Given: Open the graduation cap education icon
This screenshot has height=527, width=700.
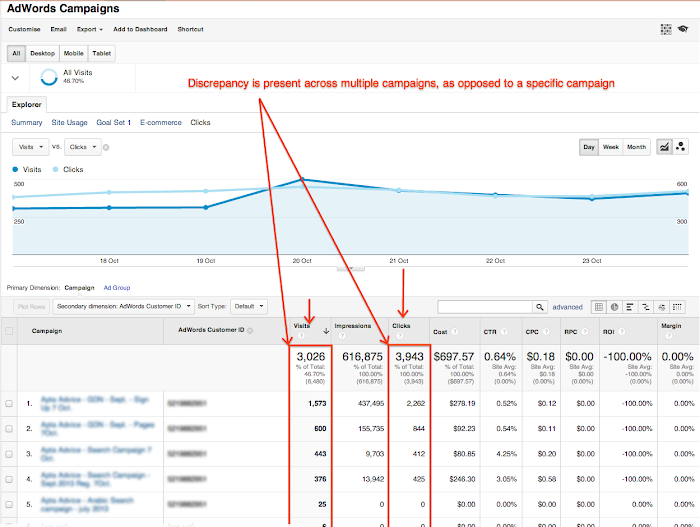Looking at the screenshot, I should [x=683, y=29].
